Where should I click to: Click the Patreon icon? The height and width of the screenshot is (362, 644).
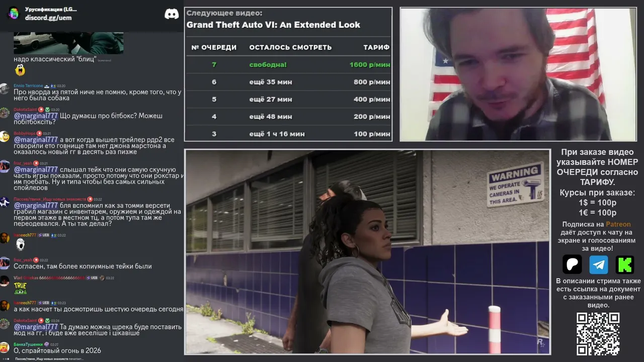572,264
